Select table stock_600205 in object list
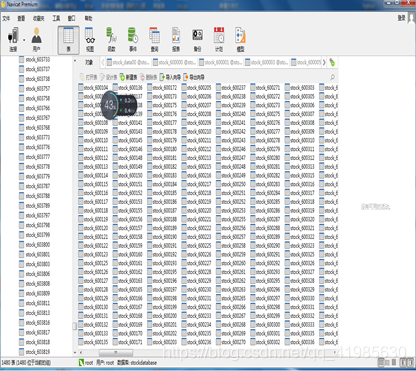 [x=197, y=88]
